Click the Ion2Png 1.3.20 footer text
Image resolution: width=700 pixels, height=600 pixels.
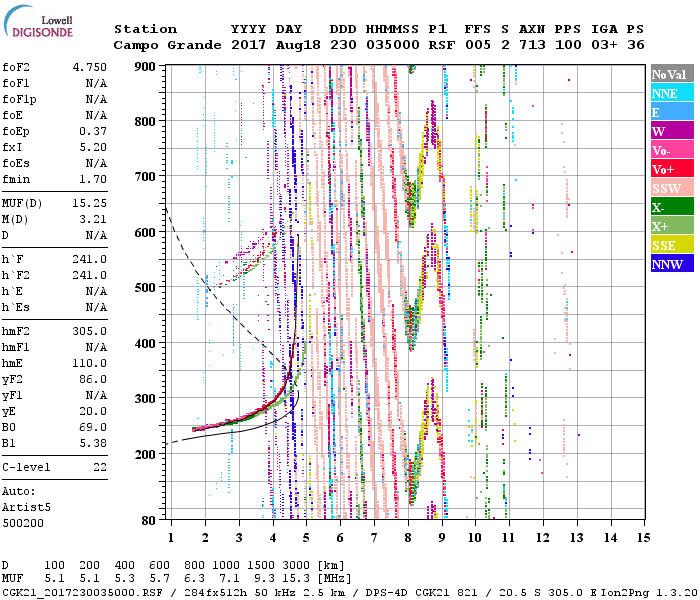click(x=650, y=592)
